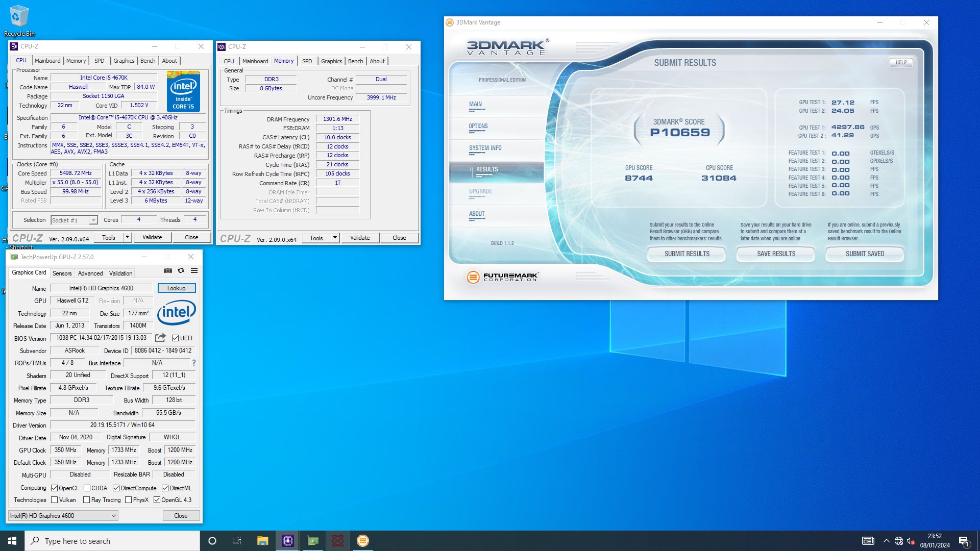Open Bench tab in left CPU-Z window
This screenshot has width=980, height=551.
(x=148, y=61)
